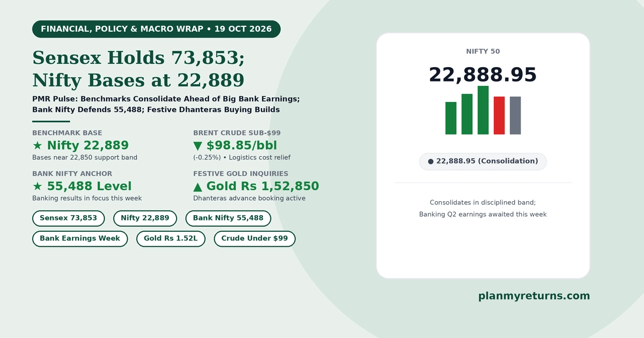Click the Sensex 73,853 tag pill
Viewport: 644px width, 338px height.
point(69,218)
